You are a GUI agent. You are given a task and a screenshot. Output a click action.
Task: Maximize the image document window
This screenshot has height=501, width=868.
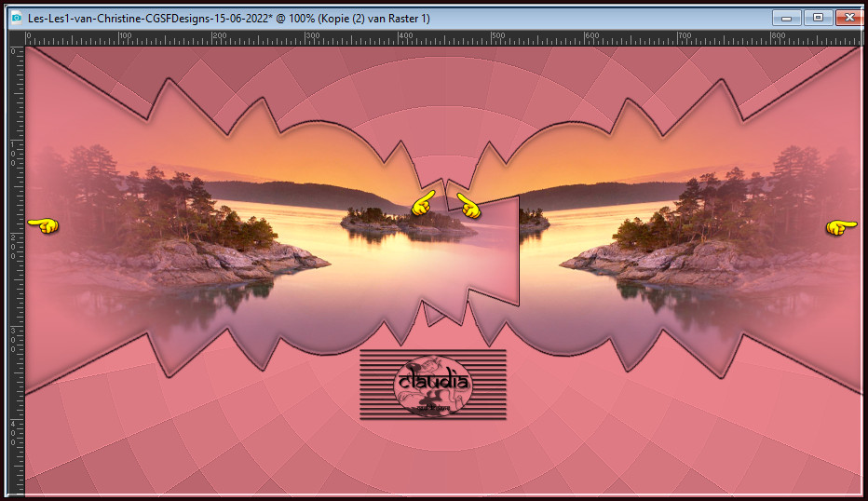(819, 18)
